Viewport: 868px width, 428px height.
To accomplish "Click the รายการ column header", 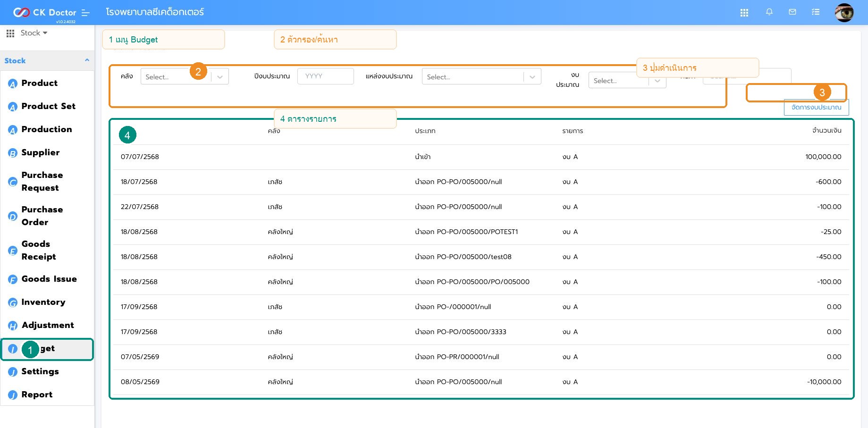I will point(573,131).
